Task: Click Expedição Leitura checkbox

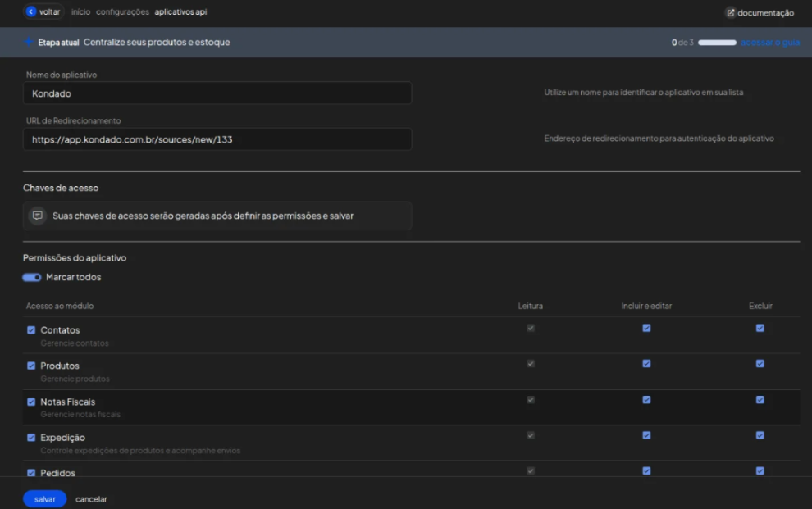Action: pos(531,435)
